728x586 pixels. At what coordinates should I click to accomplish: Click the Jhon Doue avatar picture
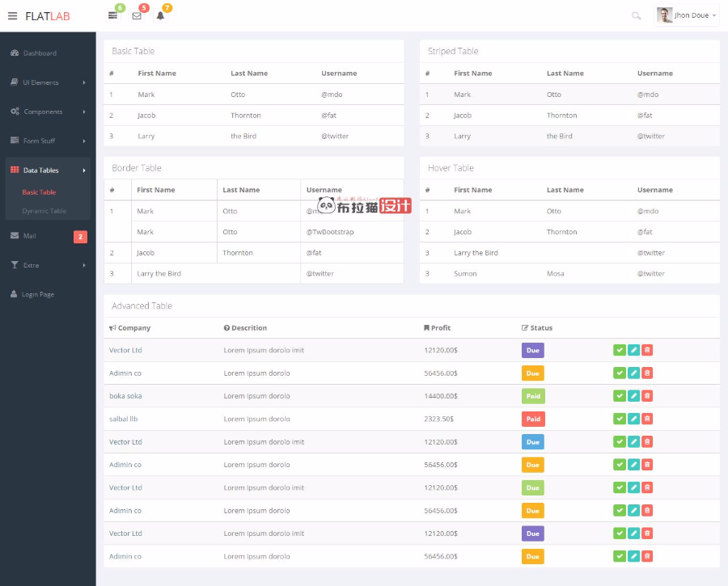(664, 15)
